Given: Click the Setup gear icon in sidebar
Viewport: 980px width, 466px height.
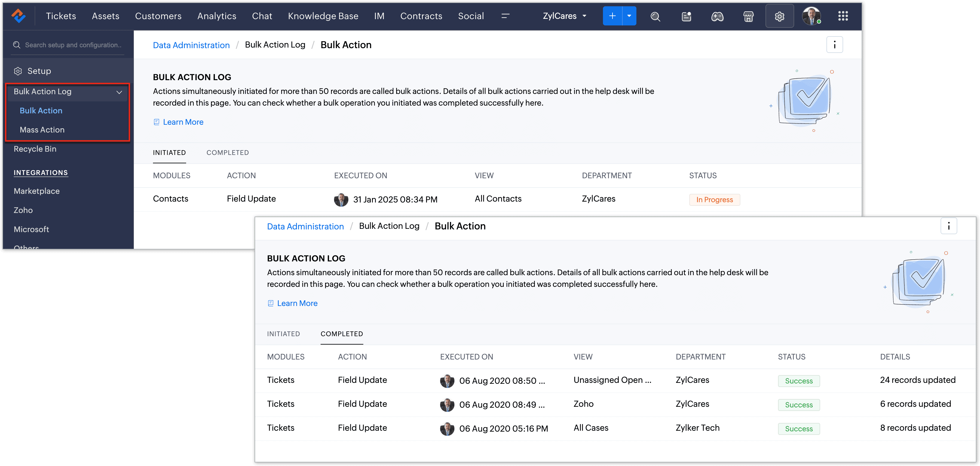Looking at the screenshot, I should click(18, 71).
